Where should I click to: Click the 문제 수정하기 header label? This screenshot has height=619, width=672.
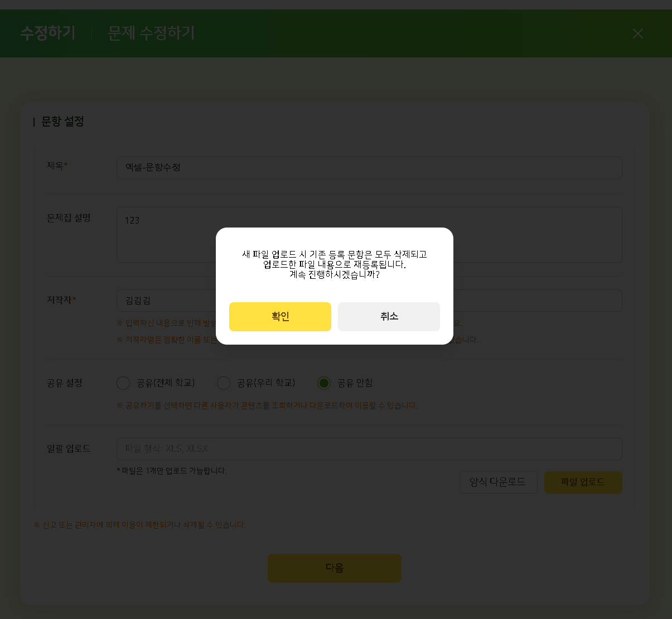(x=151, y=33)
